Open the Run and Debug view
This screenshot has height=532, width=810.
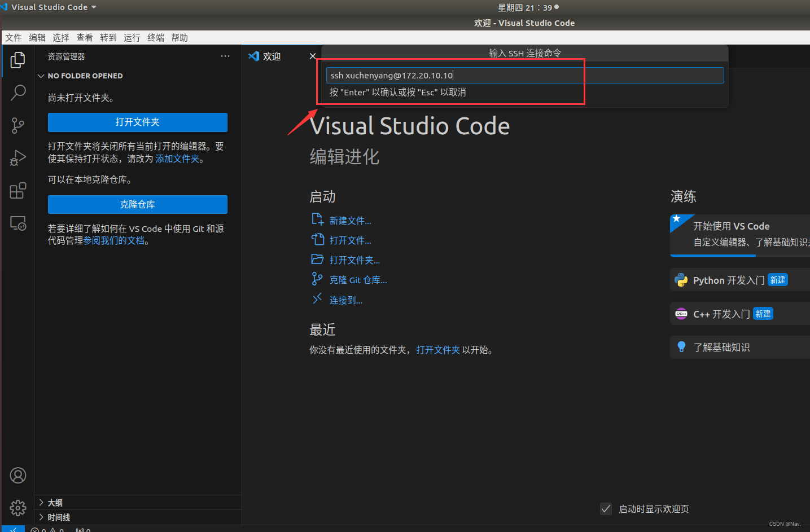[x=18, y=158]
